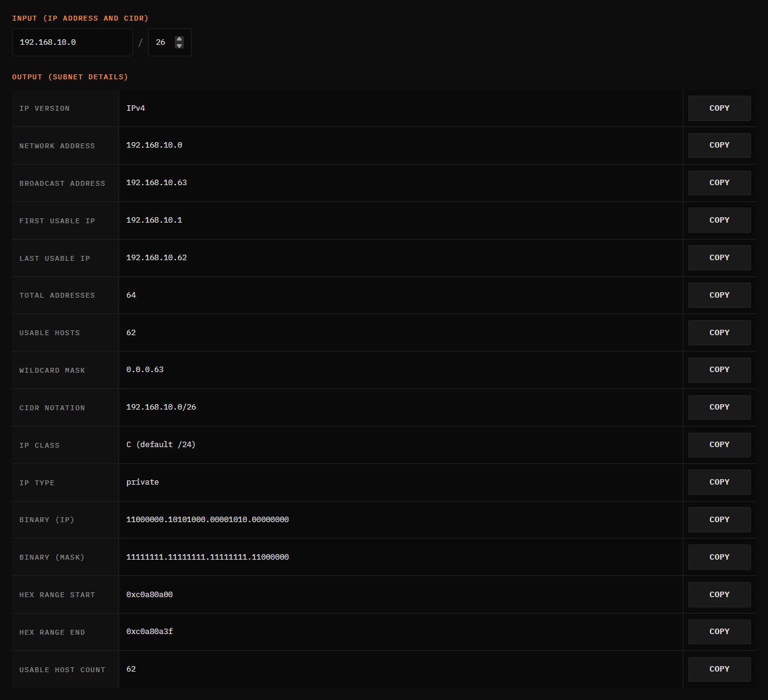Decrement the CIDR value with down arrow

[x=179, y=45]
